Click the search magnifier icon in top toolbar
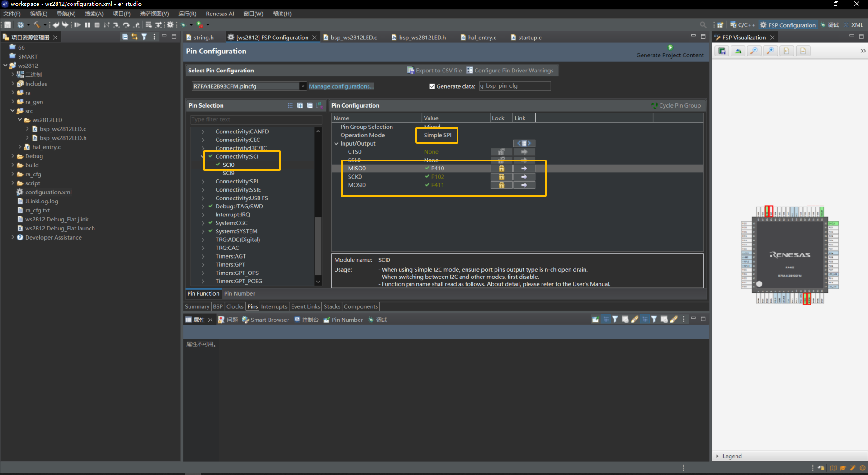 pos(703,25)
